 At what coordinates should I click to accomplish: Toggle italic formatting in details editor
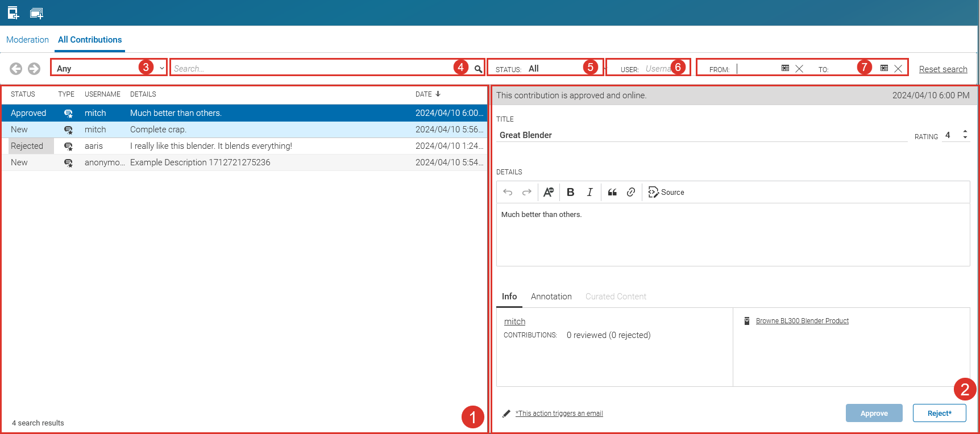[590, 193]
